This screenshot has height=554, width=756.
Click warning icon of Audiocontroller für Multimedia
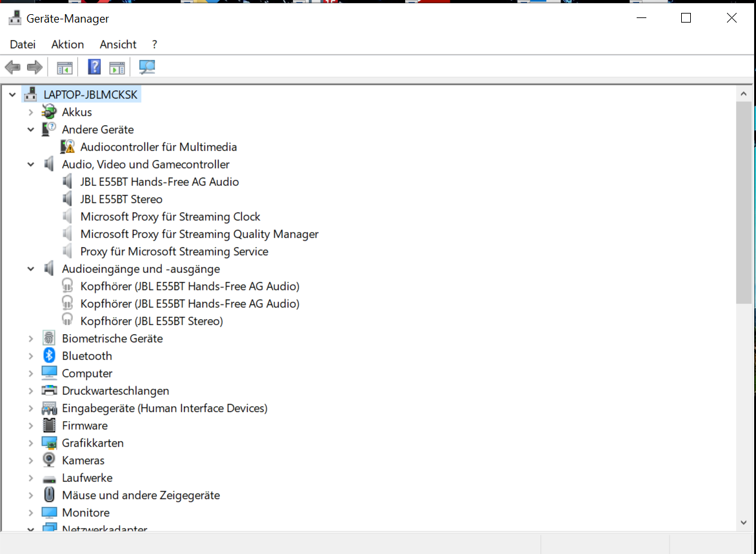point(68,146)
